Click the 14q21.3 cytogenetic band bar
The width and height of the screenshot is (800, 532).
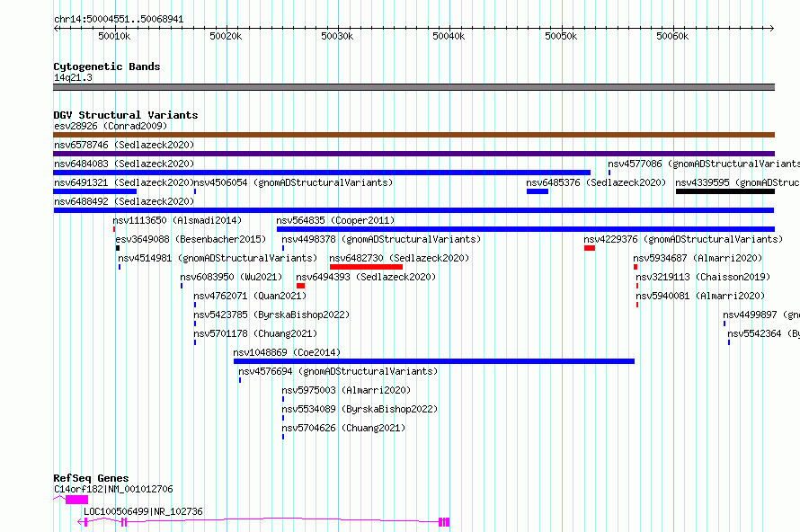click(x=413, y=87)
